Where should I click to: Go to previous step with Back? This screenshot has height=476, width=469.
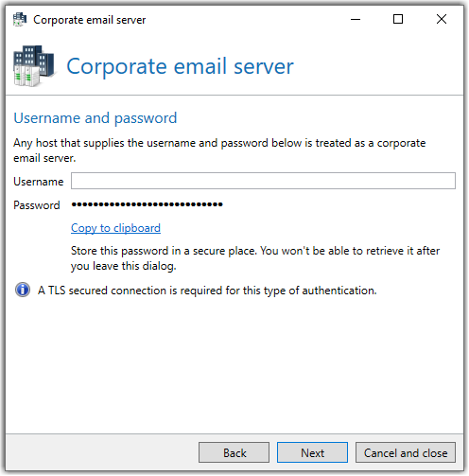[234, 453]
